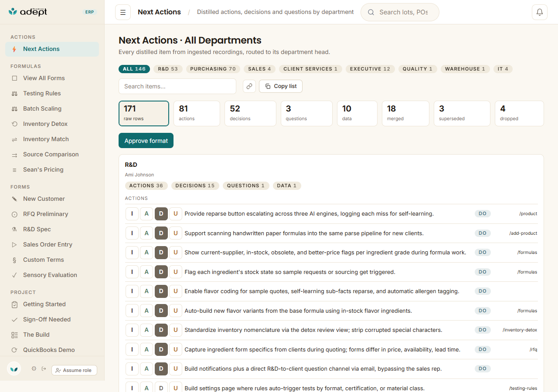
Task: Set 'A' on the ingredient form specifics row
Action: pos(146,349)
